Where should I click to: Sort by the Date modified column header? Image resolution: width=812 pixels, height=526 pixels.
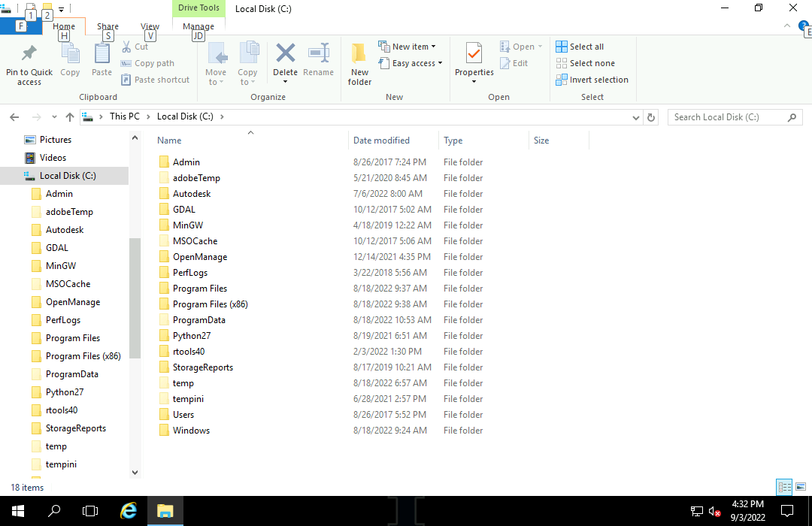click(x=381, y=141)
